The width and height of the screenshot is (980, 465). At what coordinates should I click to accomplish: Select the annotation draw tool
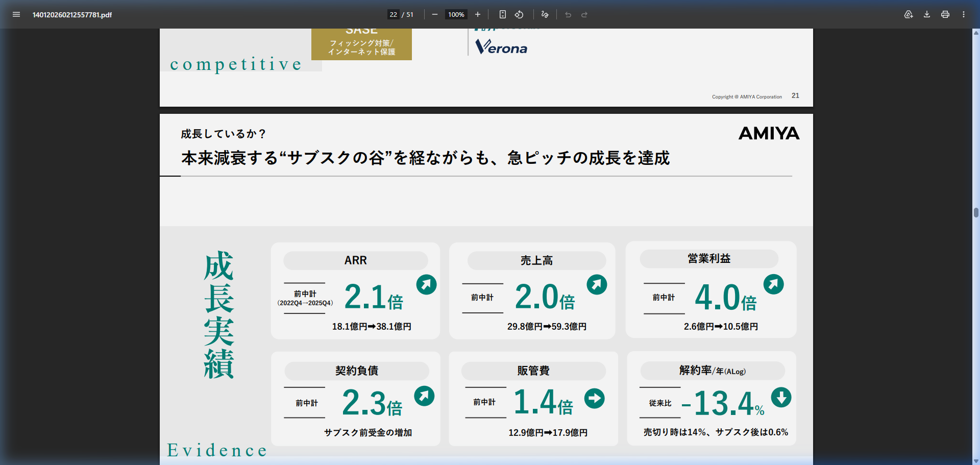[x=545, y=14]
